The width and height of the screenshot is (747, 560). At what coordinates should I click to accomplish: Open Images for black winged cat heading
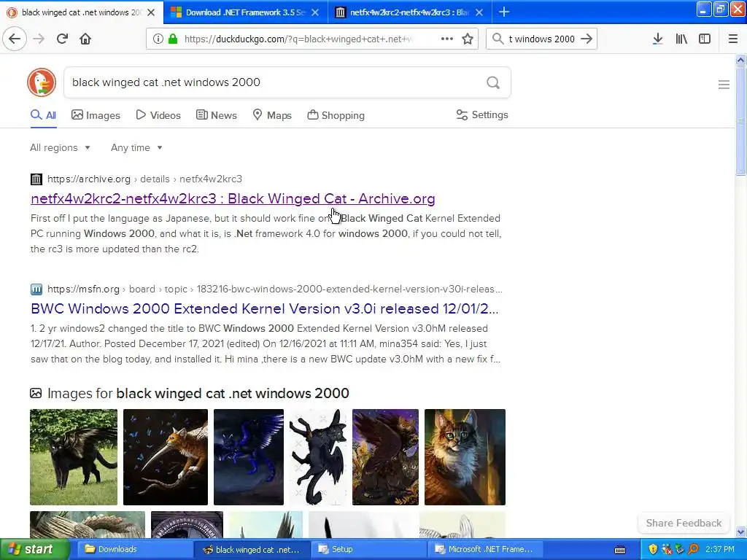[198, 393]
